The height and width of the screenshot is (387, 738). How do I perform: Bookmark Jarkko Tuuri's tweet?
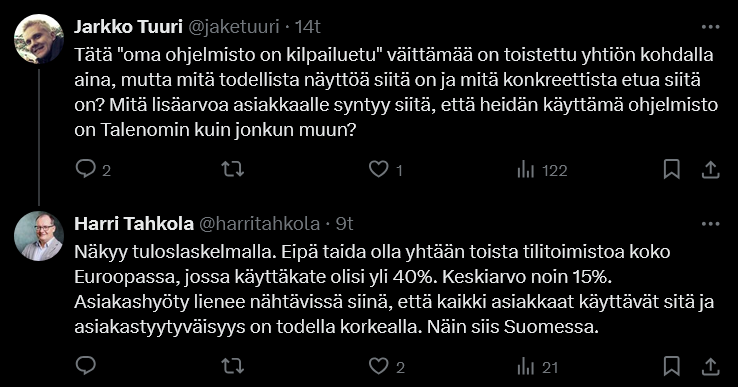tap(672, 169)
